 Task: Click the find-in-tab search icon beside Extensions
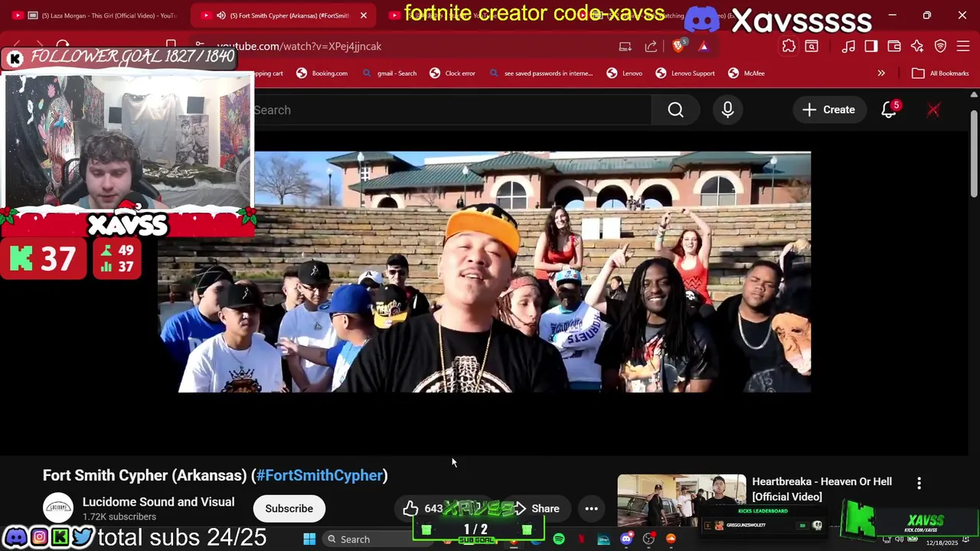[812, 46]
